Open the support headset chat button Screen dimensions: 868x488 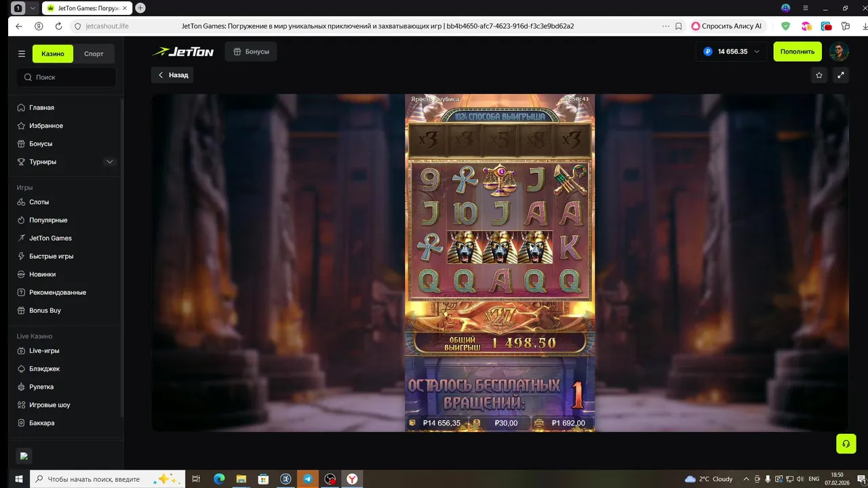coord(846,444)
